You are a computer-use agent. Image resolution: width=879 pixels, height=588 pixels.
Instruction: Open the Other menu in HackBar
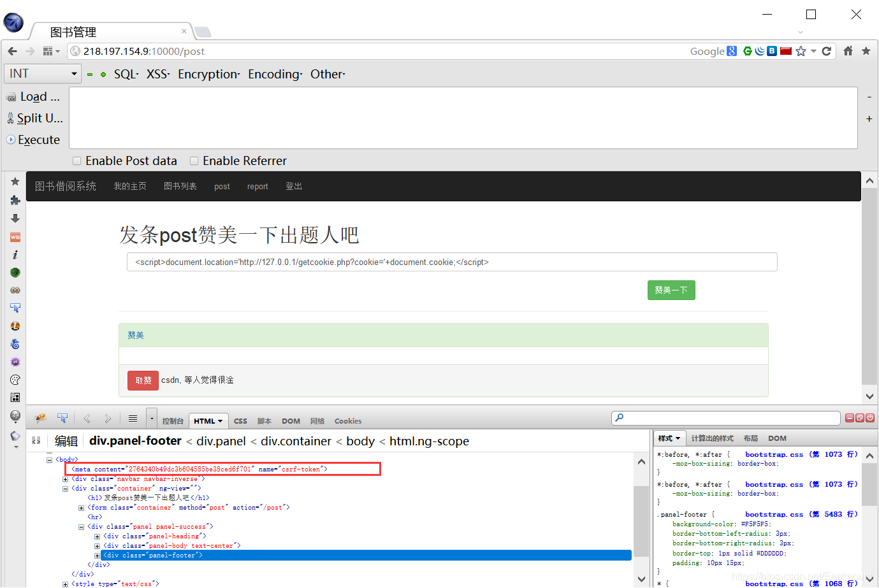[x=328, y=75]
